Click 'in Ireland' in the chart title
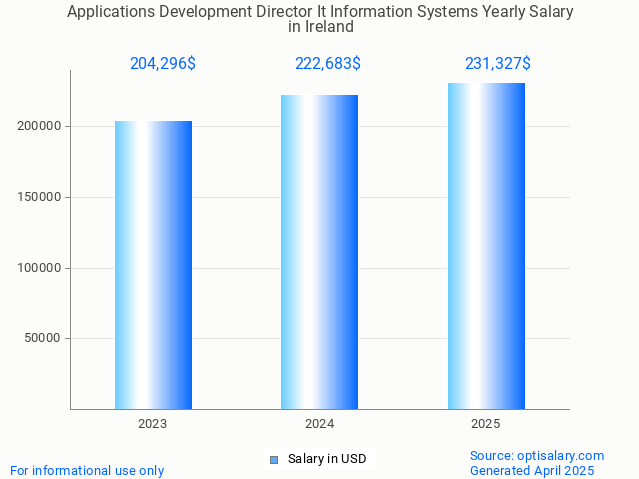 click(x=320, y=27)
